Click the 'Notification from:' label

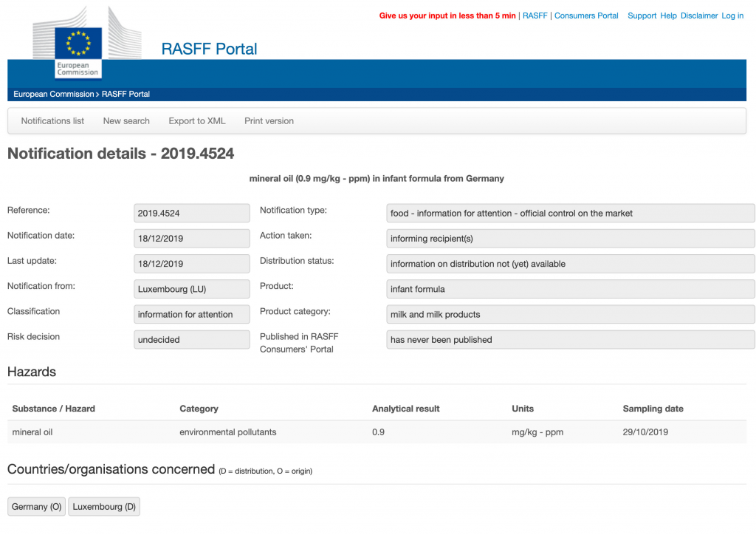click(x=41, y=286)
